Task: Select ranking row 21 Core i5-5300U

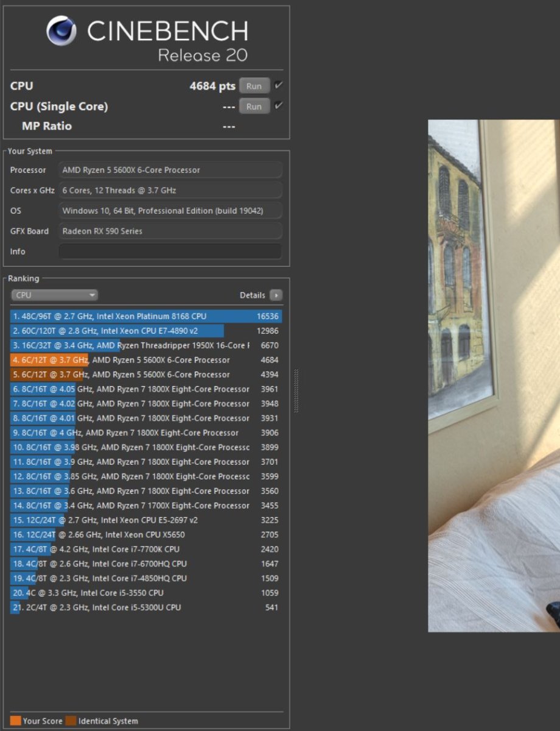Action: (146, 607)
